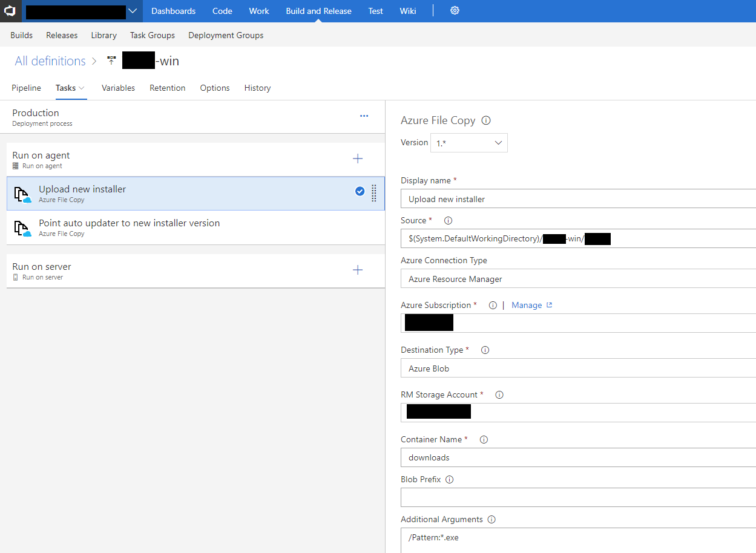Show info tooltip for Additional Arguments

click(491, 520)
